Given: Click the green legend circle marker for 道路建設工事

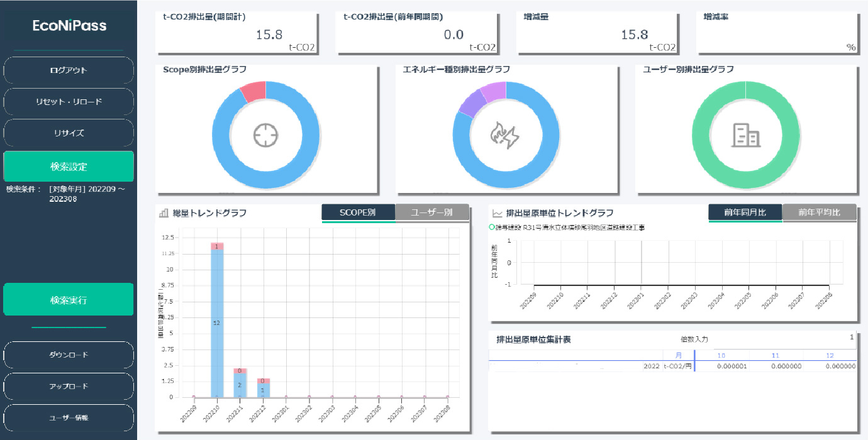Looking at the screenshot, I should [x=491, y=228].
